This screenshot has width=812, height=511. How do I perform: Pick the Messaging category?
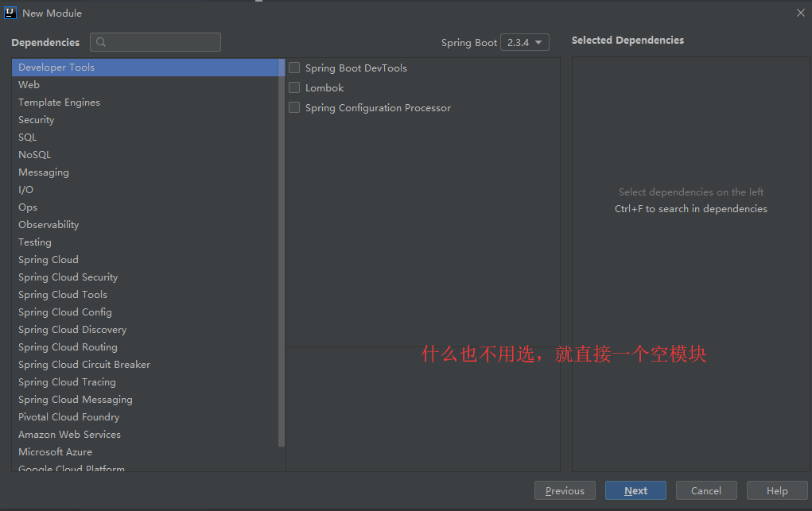pos(145,172)
